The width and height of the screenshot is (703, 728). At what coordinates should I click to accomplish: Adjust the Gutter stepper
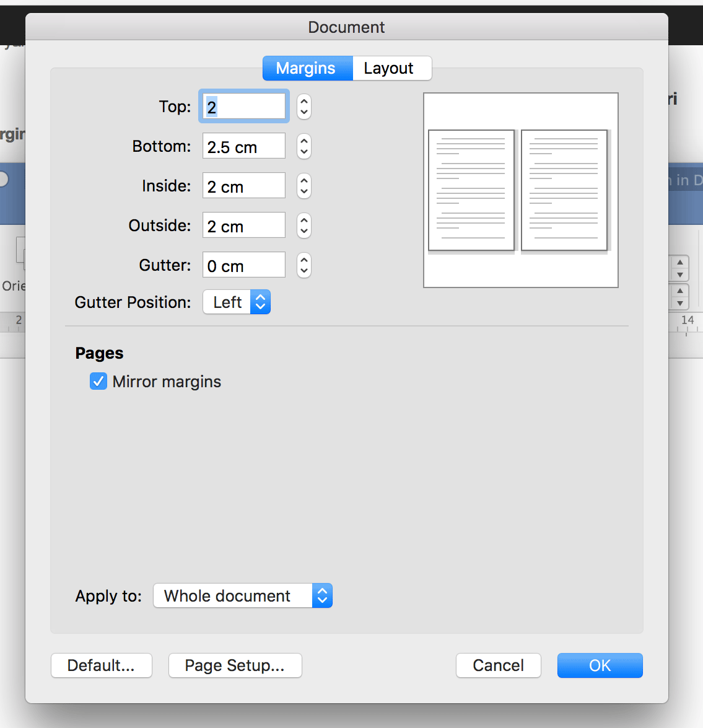click(304, 266)
